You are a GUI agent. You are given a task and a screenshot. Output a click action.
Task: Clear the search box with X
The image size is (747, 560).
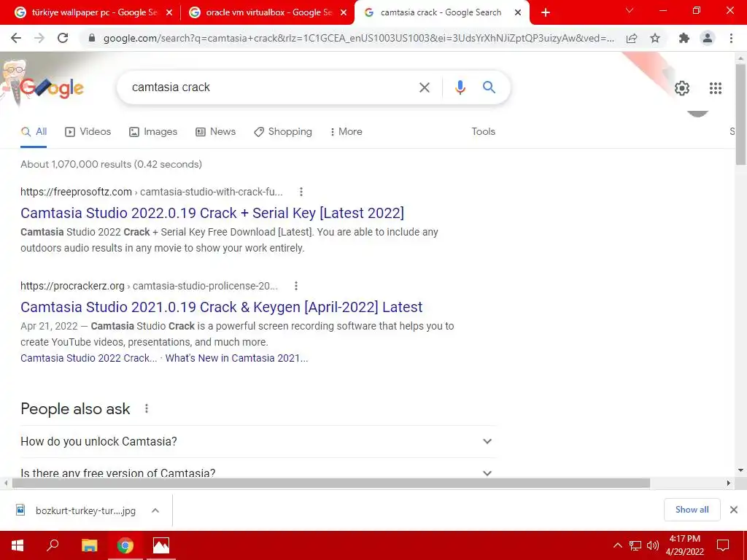(425, 87)
